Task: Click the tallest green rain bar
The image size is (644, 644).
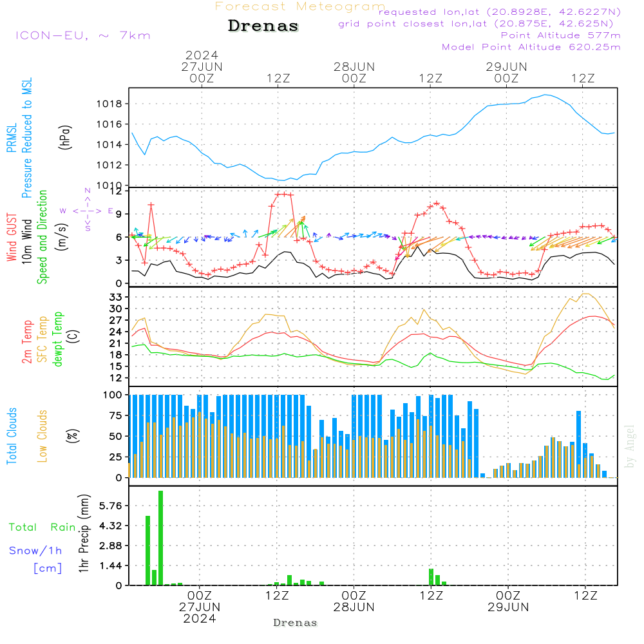Action: pyautogui.click(x=160, y=538)
